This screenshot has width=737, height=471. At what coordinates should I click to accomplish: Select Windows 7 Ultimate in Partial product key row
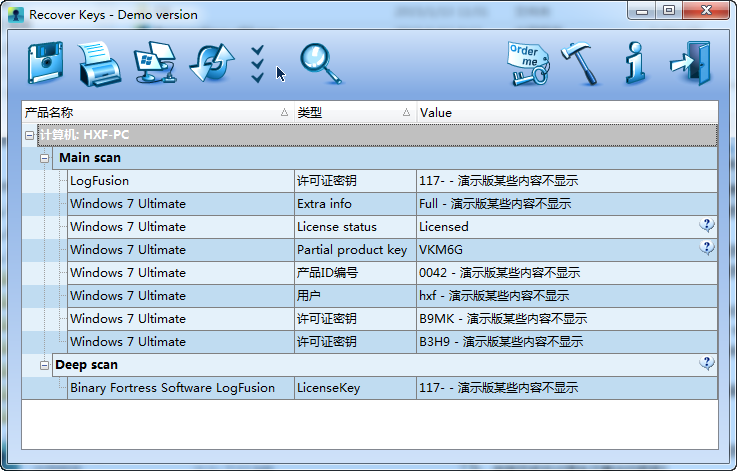(181, 250)
